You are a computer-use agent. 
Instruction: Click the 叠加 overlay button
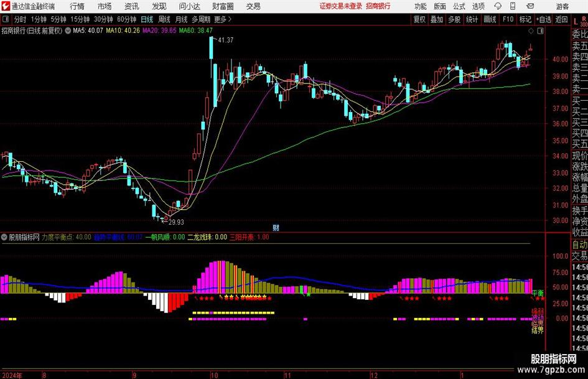click(437, 19)
